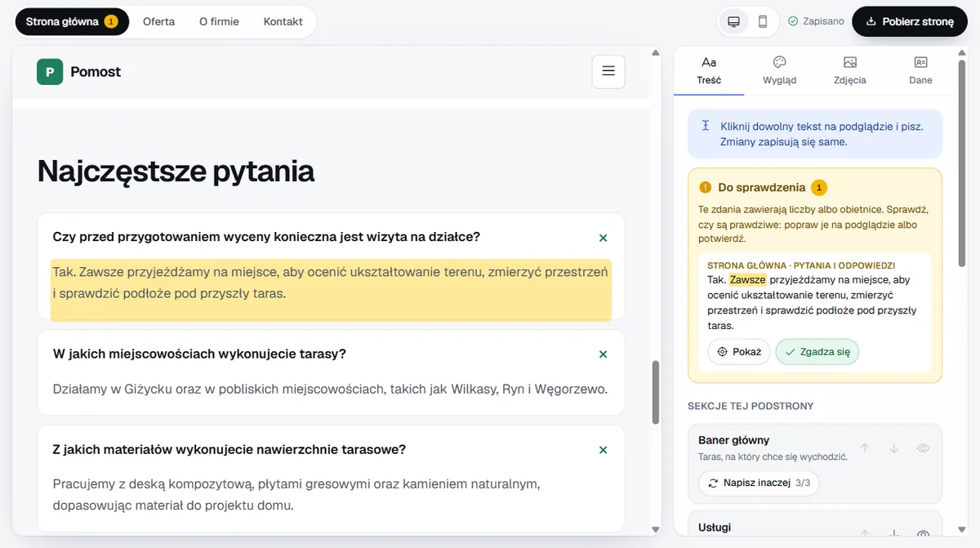Click Napisz inaczej for Baner główny
The height and width of the screenshot is (548, 980).
click(x=759, y=483)
